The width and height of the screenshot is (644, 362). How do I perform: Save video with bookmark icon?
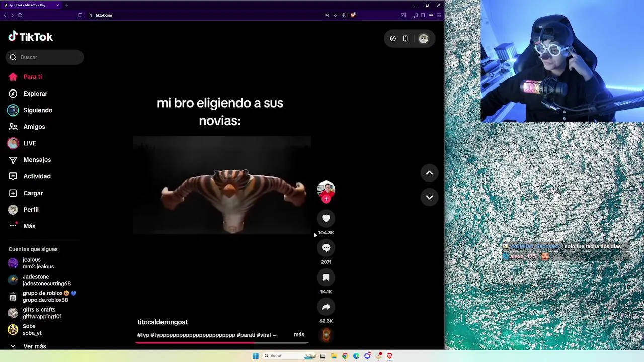click(x=326, y=277)
